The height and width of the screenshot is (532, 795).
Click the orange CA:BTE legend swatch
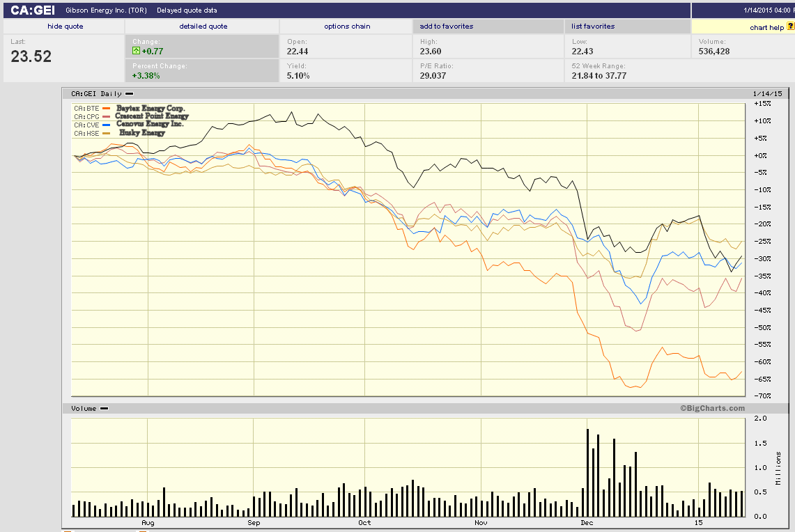[107, 109]
